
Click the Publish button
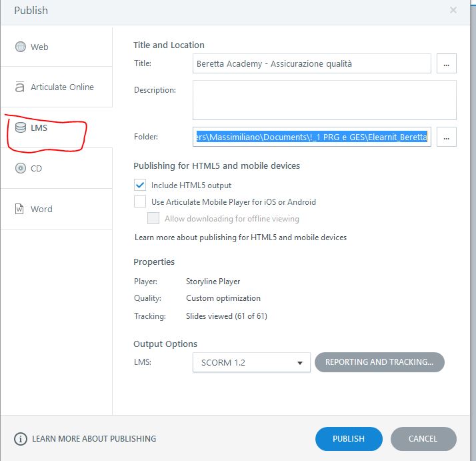click(349, 439)
